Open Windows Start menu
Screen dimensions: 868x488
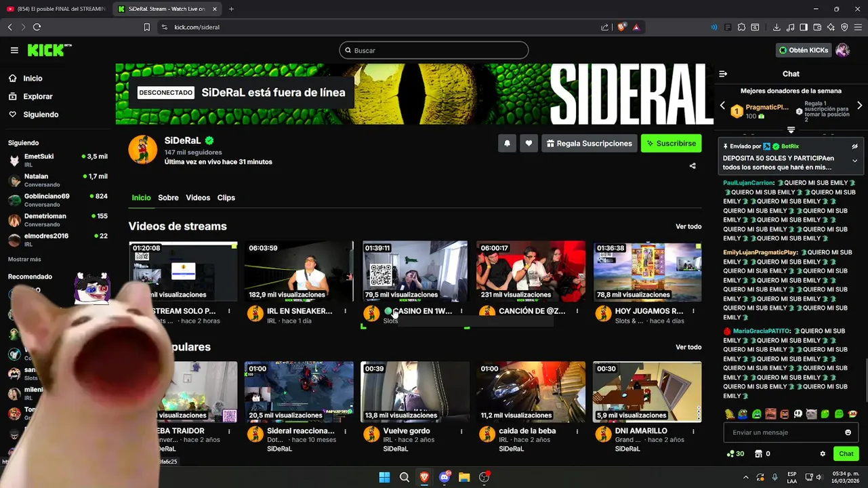coord(384,477)
